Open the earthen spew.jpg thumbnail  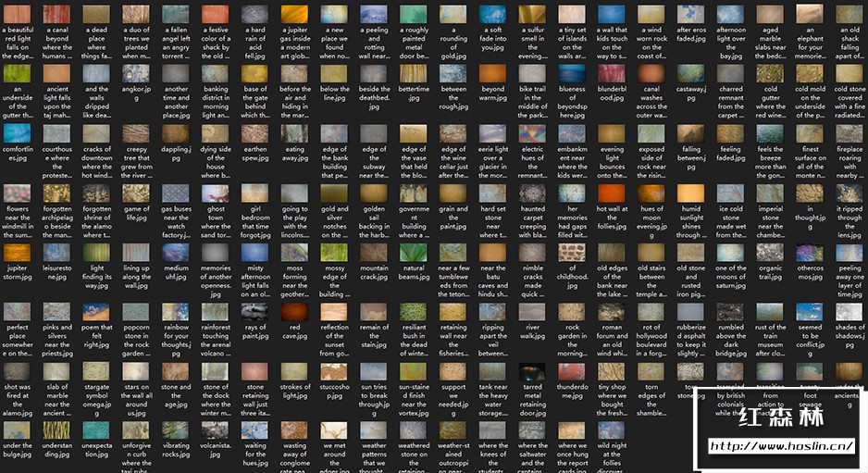[x=255, y=133]
